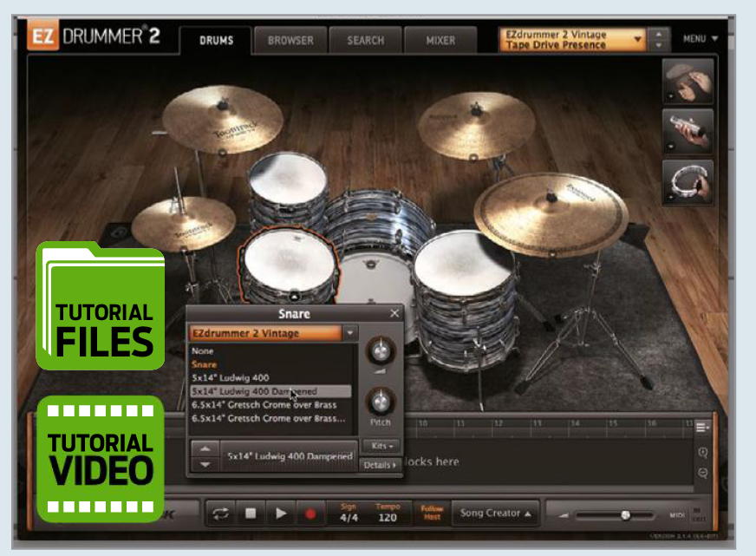The height and width of the screenshot is (556, 756).
Task: Open the Browser tab
Action: (290, 40)
